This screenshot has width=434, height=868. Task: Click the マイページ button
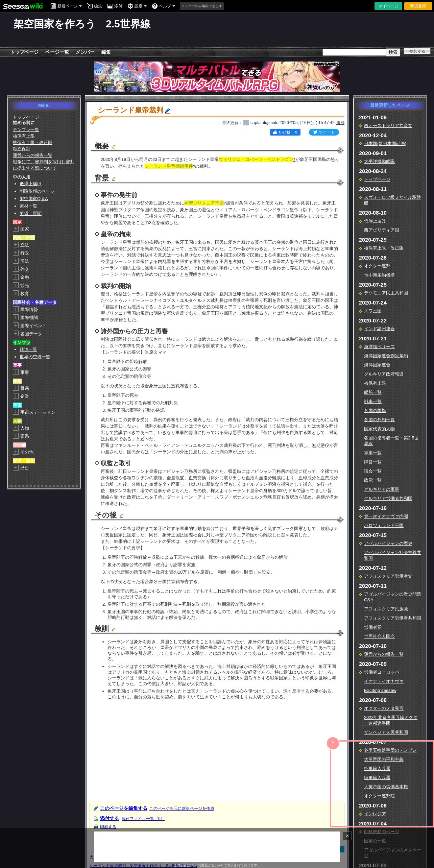pyautogui.click(x=388, y=6)
